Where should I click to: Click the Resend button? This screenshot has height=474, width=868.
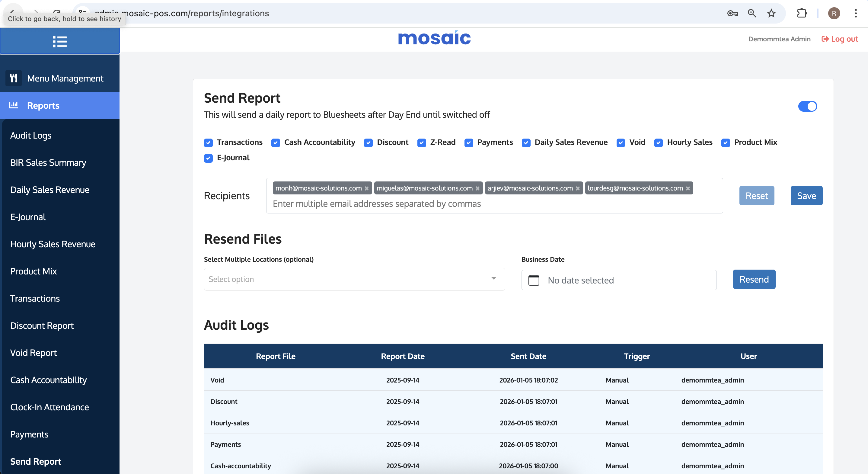click(x=754, y=279)
